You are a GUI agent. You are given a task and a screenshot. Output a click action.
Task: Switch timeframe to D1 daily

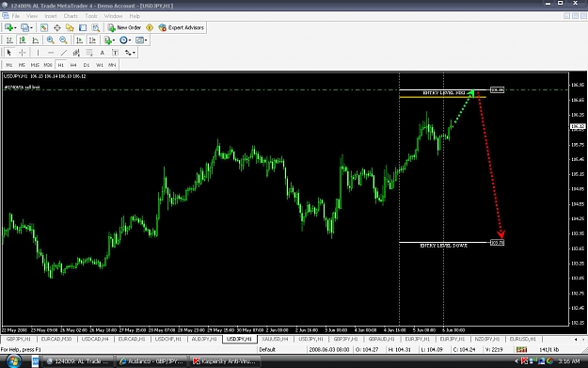coord(87,65)
